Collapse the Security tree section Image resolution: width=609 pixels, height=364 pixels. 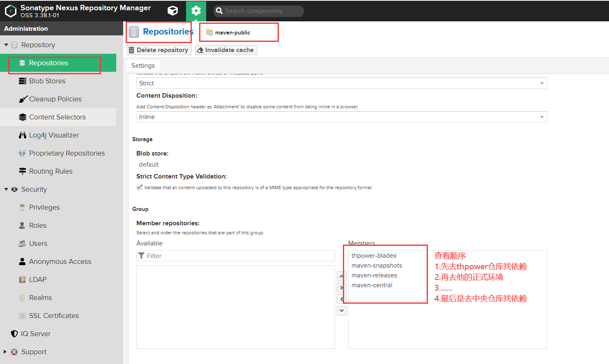tap(6, 189)
